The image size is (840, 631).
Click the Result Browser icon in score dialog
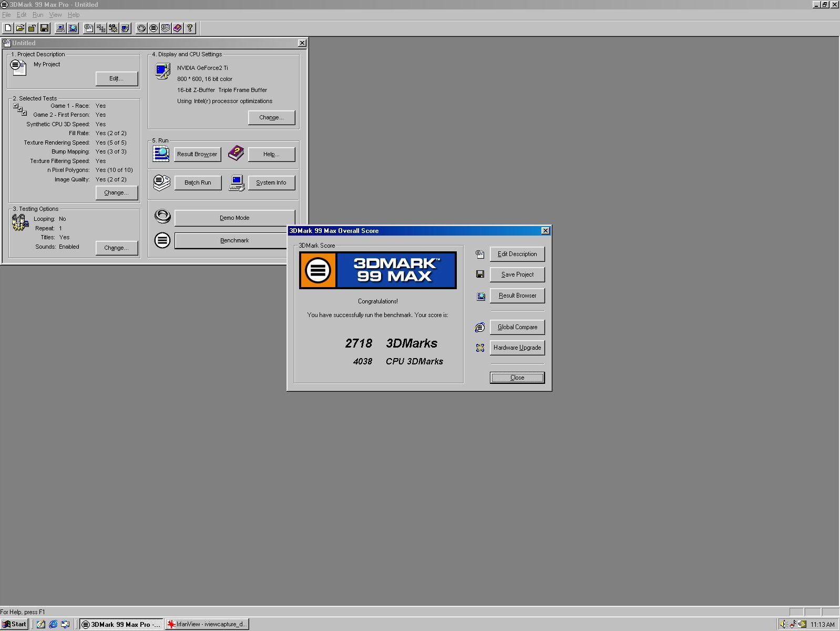[480, 297]
